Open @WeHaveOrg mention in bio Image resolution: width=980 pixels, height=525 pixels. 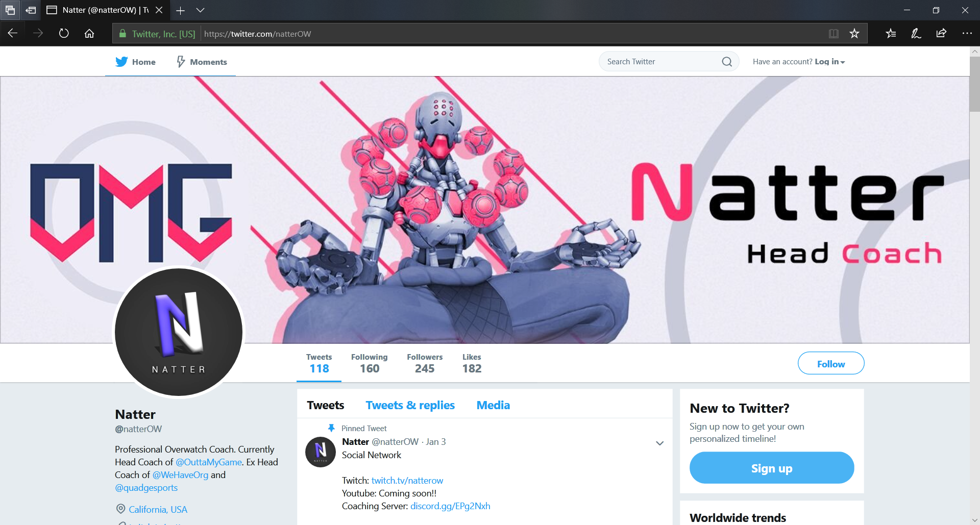180,475
